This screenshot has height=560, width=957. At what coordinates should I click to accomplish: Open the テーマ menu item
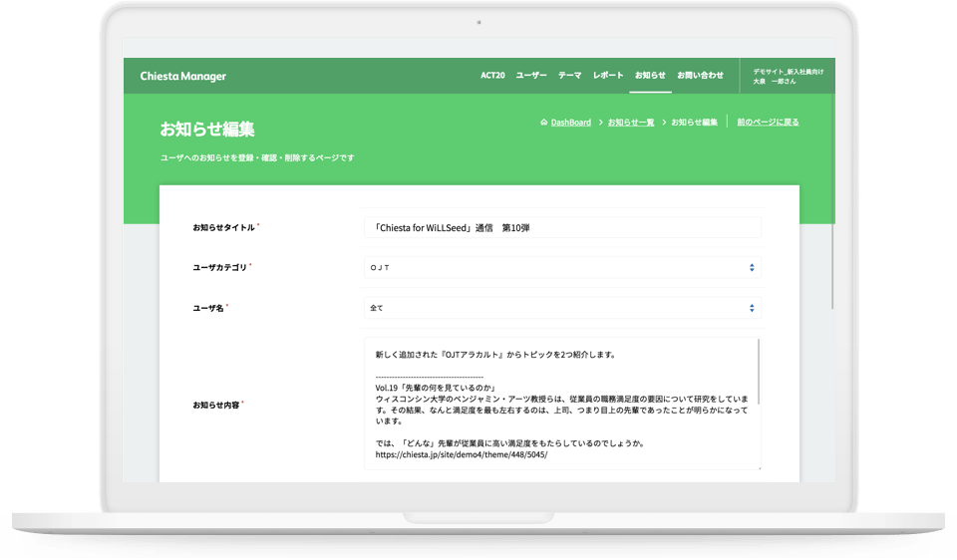click(x=569, y=75)
